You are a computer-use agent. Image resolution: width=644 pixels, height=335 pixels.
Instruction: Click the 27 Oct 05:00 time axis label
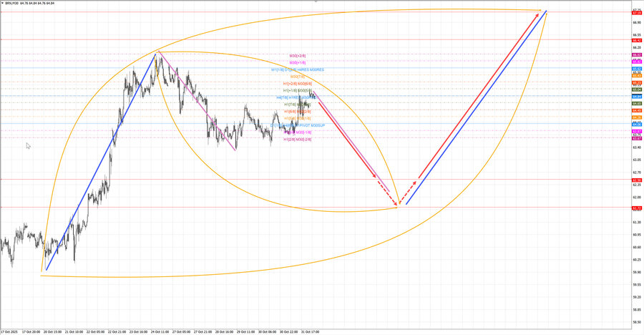pyautogui.click(x=181, y=331)
